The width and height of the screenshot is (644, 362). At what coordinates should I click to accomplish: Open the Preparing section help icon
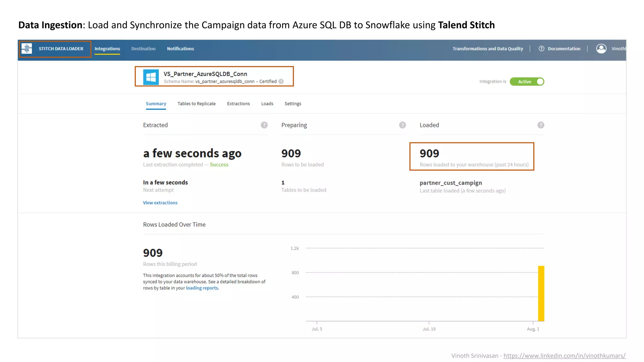402,125
